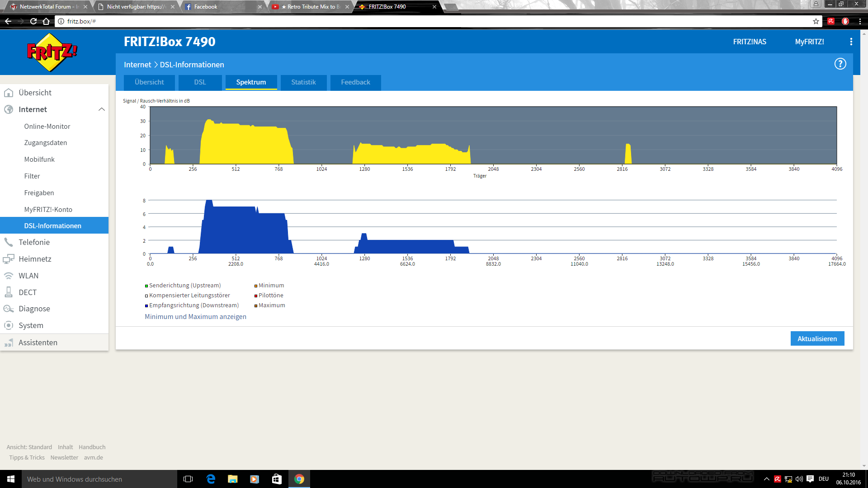This screenshot has width=868, height=488.
Task: Switch to the DSL tab
Action: [x=200, y=82]
